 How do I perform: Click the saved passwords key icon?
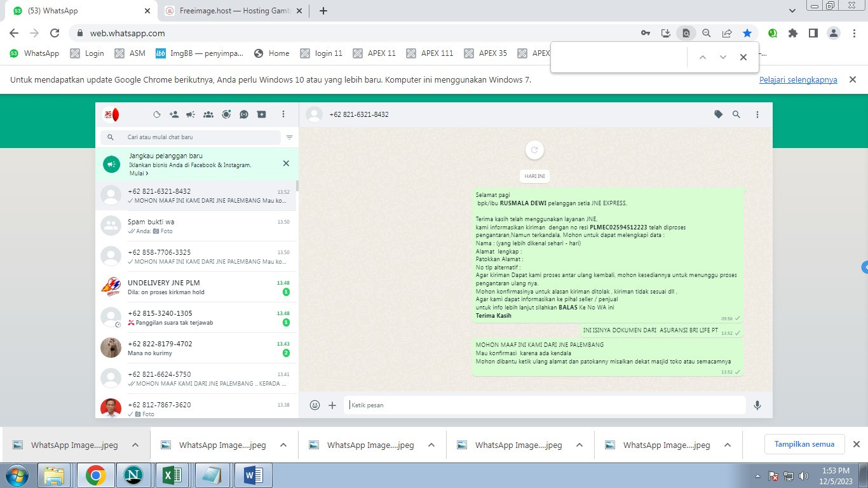pyautogui.click(x=646, y=33)
